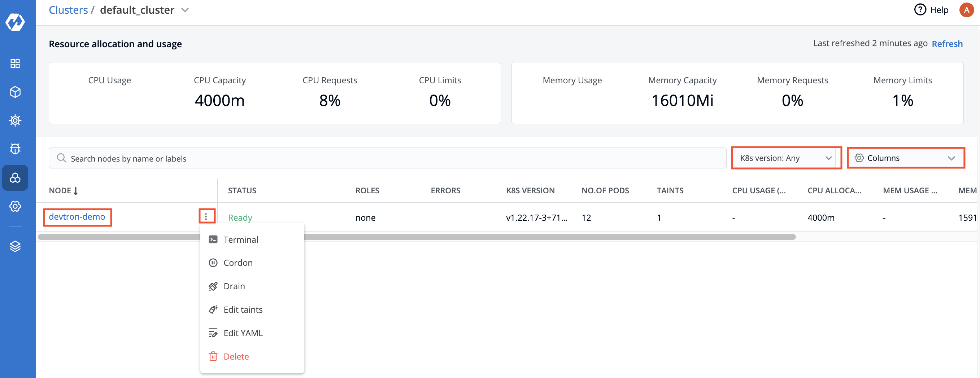980x378 pixels.
Task: Click the Devtron logo in sidebar
Action: pos(15,22)
